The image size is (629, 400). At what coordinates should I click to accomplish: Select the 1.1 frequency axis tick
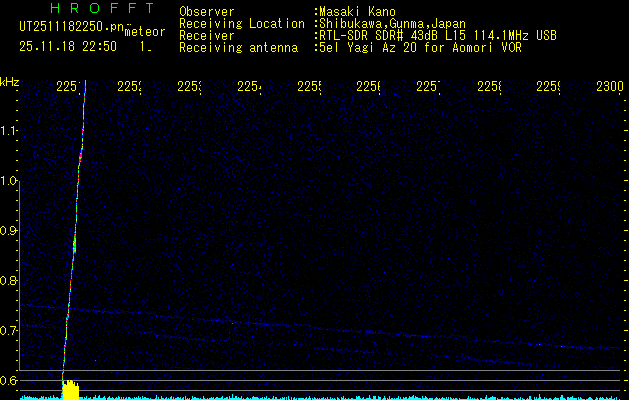click(x=10, y=131)
